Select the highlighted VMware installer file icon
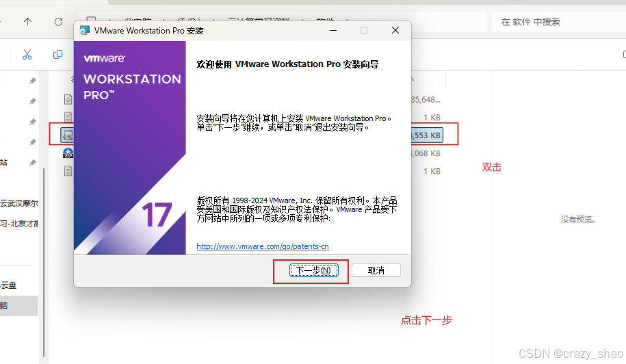Screen dimensions: 626x364 [x=68, y=135]
